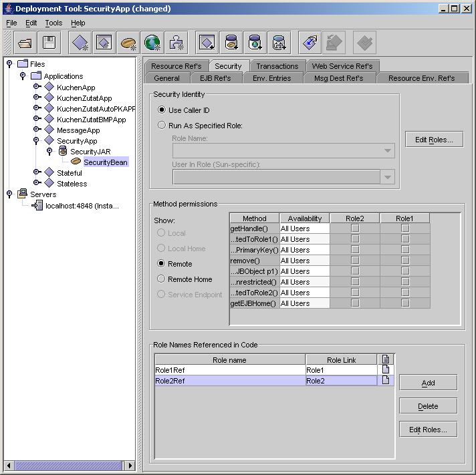Open the Tools menu

click(53, 23)
